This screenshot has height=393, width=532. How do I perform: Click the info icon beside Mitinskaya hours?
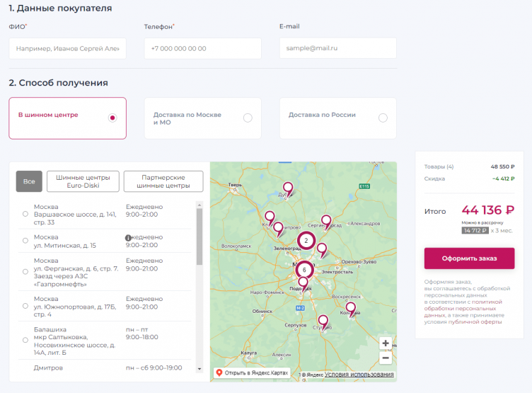point(129,237)
